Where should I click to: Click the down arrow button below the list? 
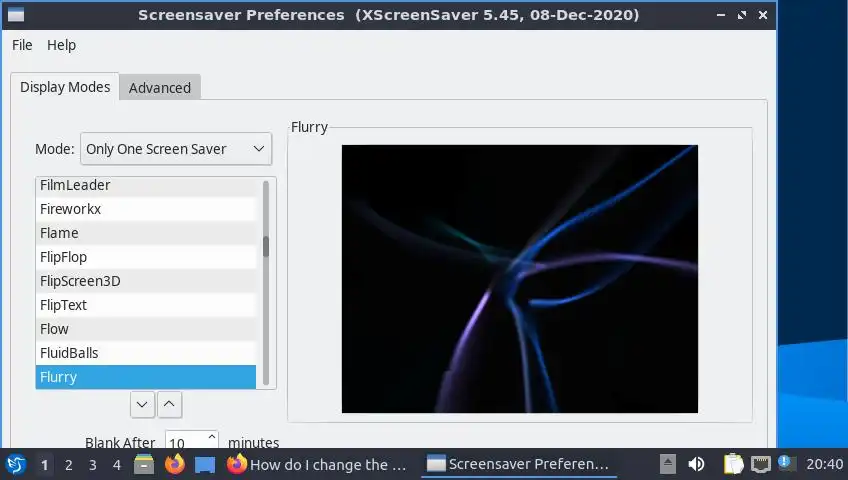tap(142, 404)
